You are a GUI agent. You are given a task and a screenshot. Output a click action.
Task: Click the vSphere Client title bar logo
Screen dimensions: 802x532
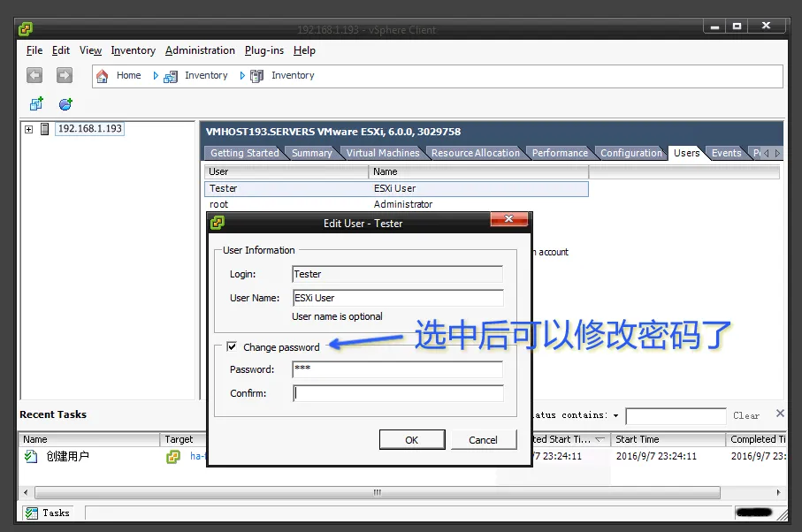[x=26, y=29]
